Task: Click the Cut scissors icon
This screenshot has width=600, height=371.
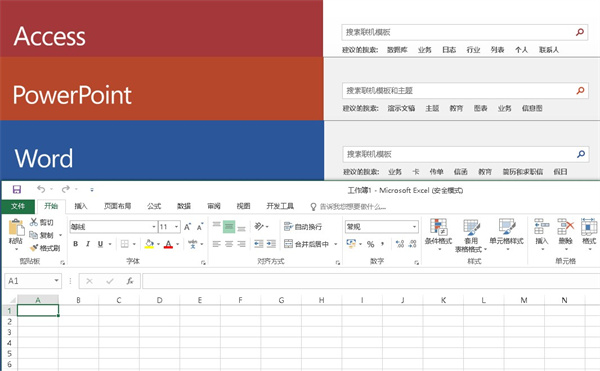Action: [34, 222]
